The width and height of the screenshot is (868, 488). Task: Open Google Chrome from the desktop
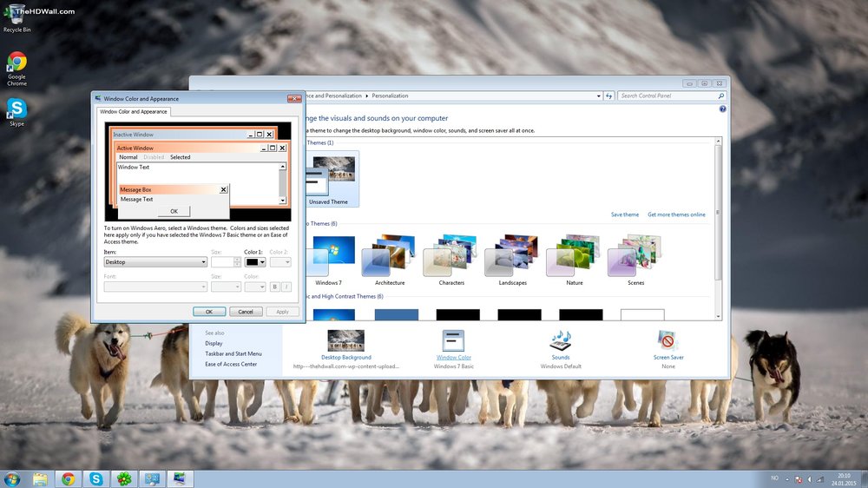(16, 63)
